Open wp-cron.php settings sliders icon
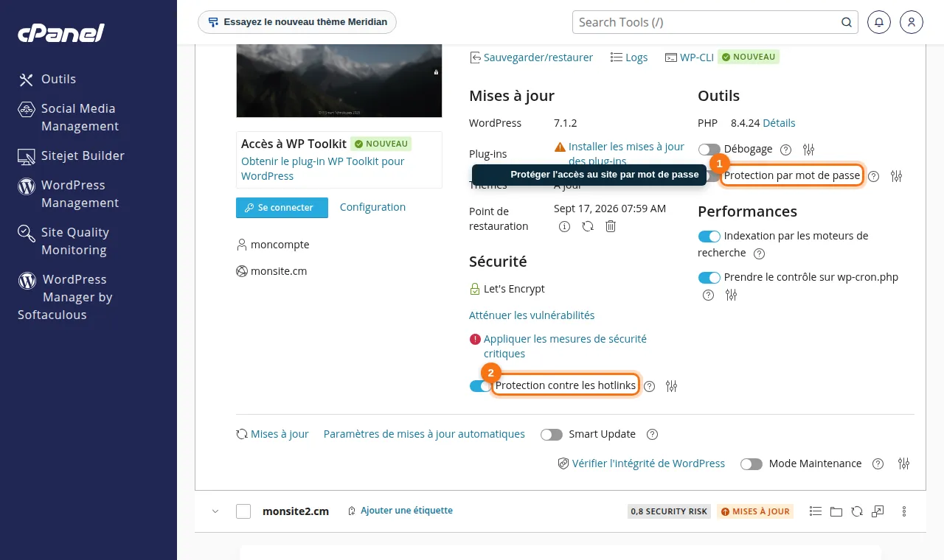 click(x=731, y=295)
